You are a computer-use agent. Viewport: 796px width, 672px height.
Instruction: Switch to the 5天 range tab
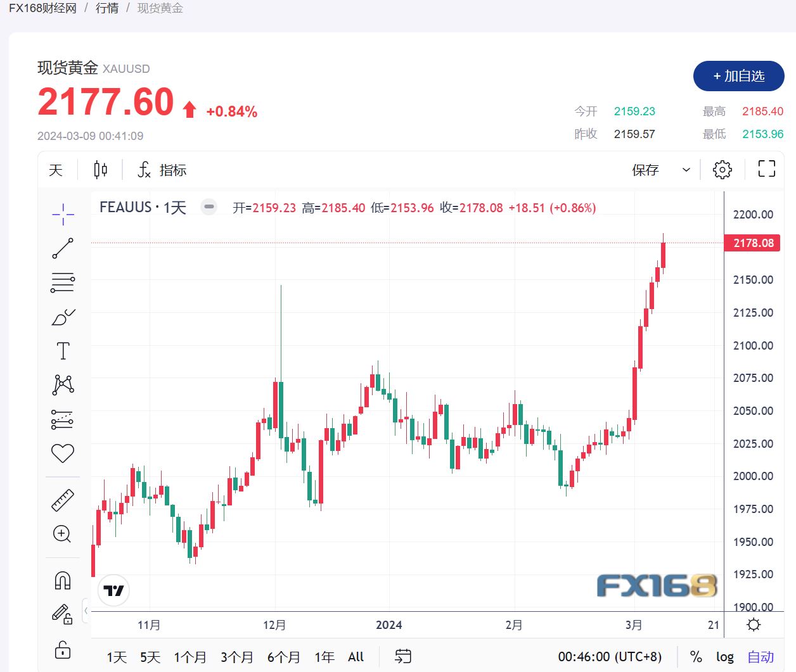pyautogui.click(x=150, y=657)
